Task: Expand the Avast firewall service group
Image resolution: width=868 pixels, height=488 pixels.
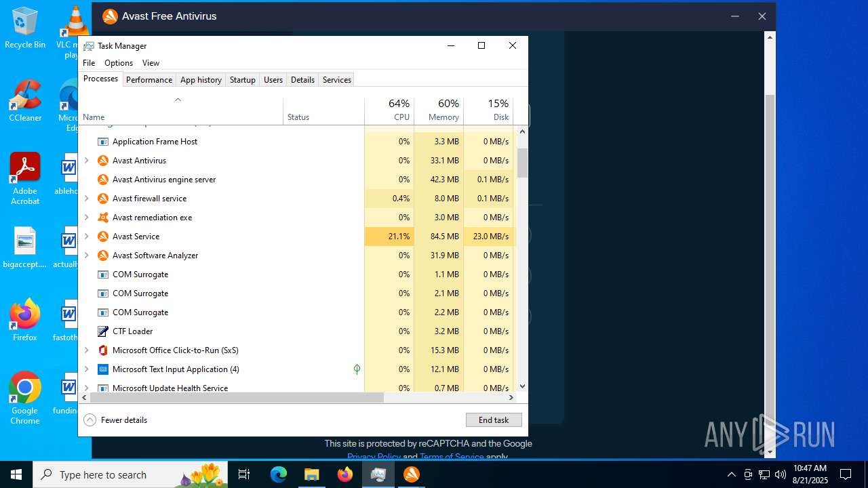Action: coord(86,199)
